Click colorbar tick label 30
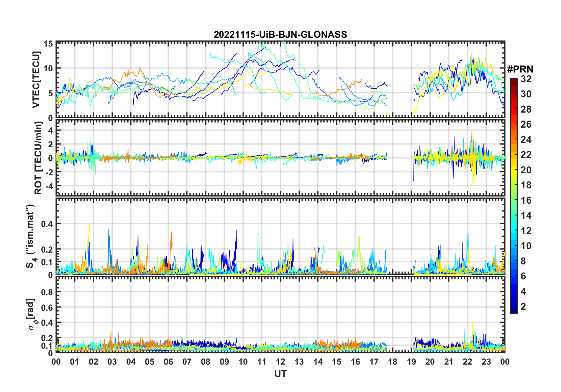Image resolution: width=561 pixels, height=392 pixels. click(526, 94)
